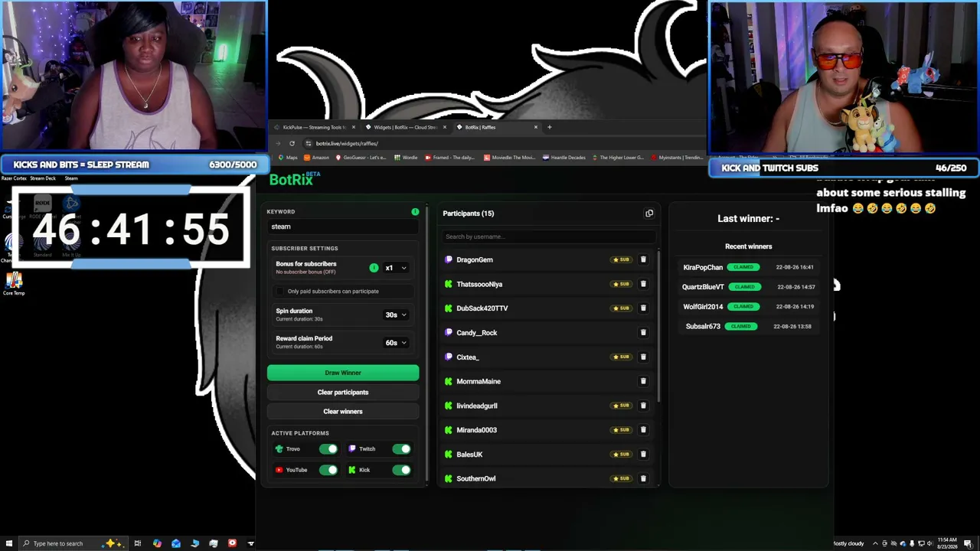Click recent winner KiraPopChan
980x551 pixels.
[x=702, y=267]
